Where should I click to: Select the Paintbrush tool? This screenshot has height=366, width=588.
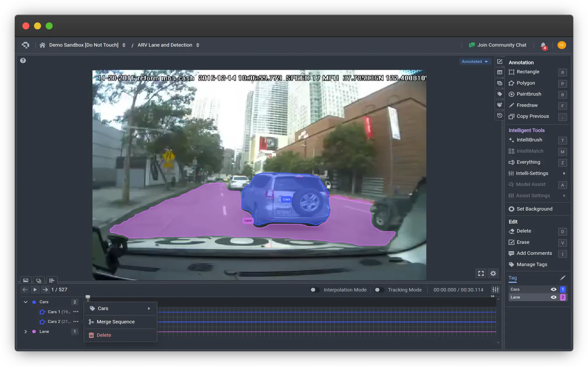coord(528,94)
